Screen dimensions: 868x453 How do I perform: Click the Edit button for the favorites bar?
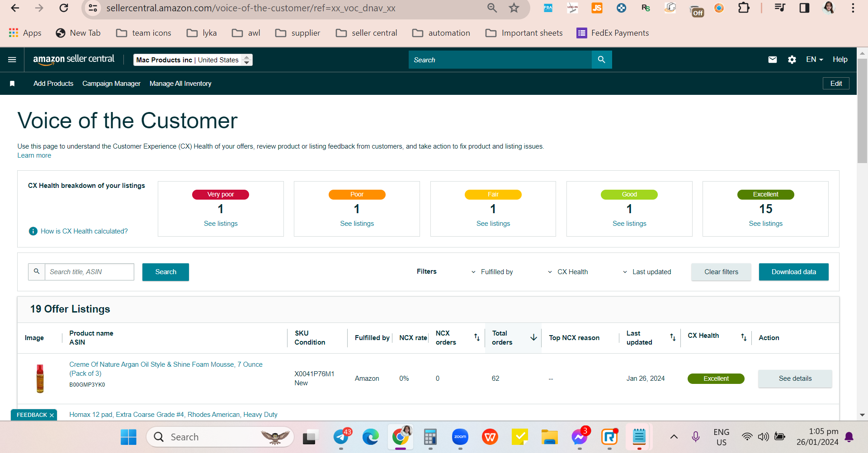coord(836,84)
